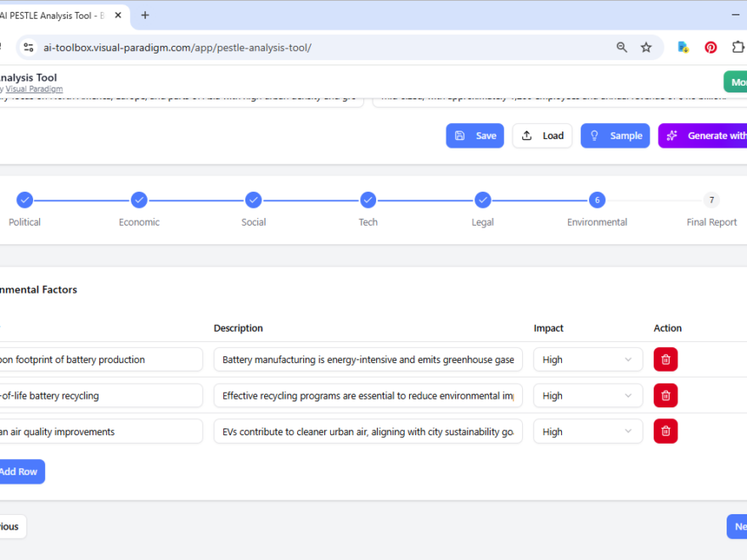Viewport: 747px width, 560px height.
Task: Change Impact level for battery recycling row
Action: pos(587,395)
